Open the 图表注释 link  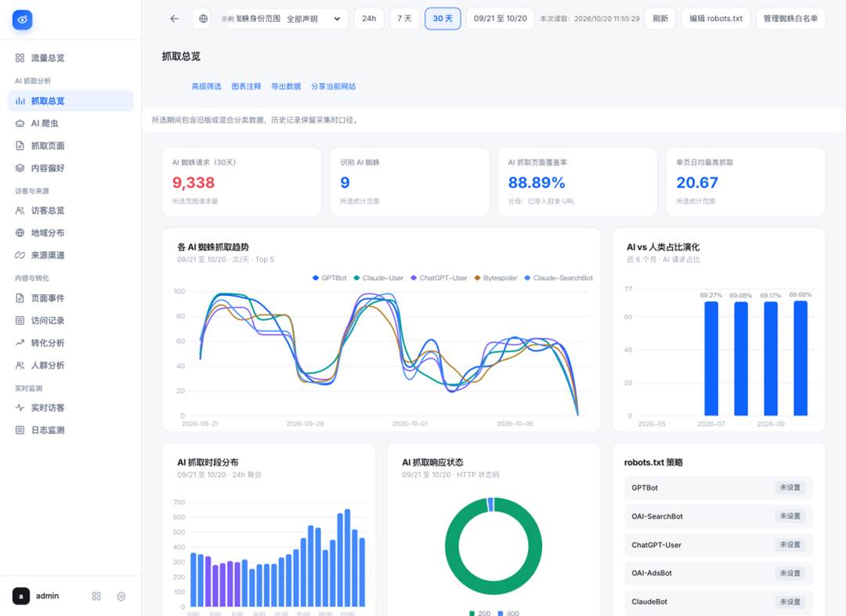pos(246,86)
